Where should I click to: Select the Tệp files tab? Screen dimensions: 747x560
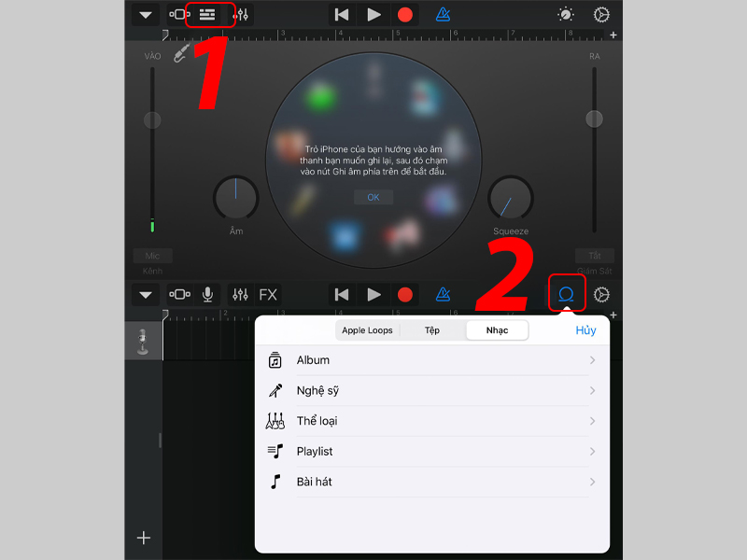432,330
